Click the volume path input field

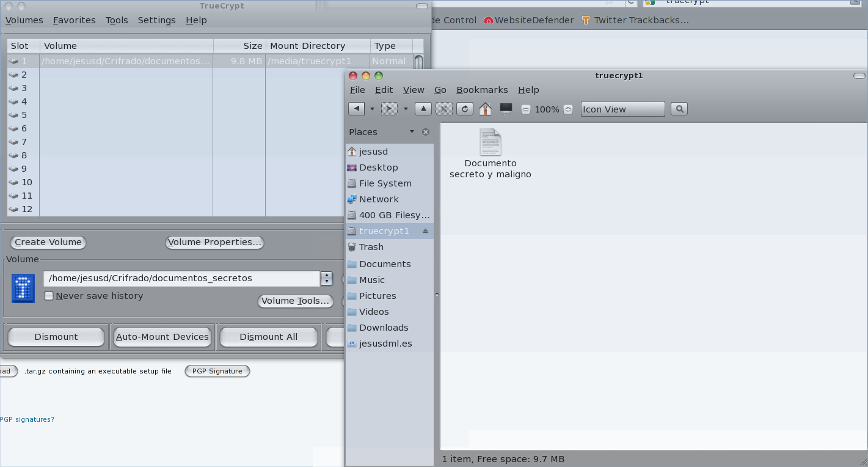(x=181, y=279)
